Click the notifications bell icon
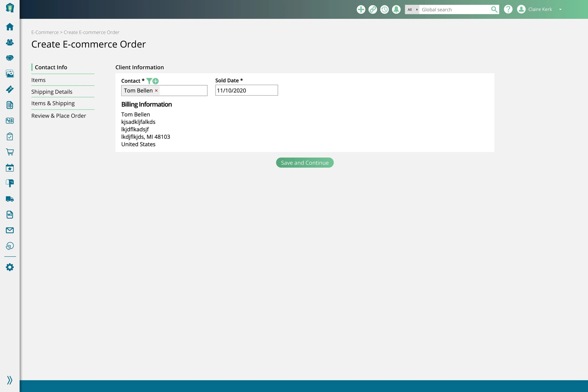This screenshot has width=588, height=392. tap(396, 9)
